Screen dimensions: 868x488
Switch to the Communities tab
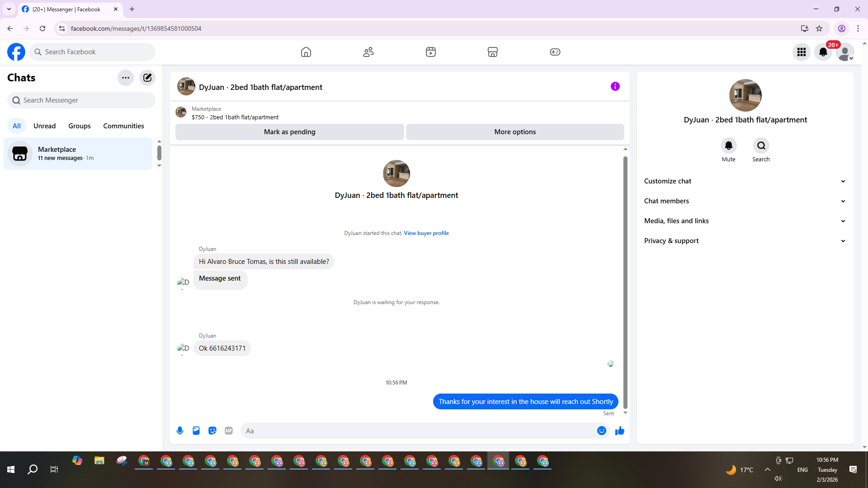point(123,126)
